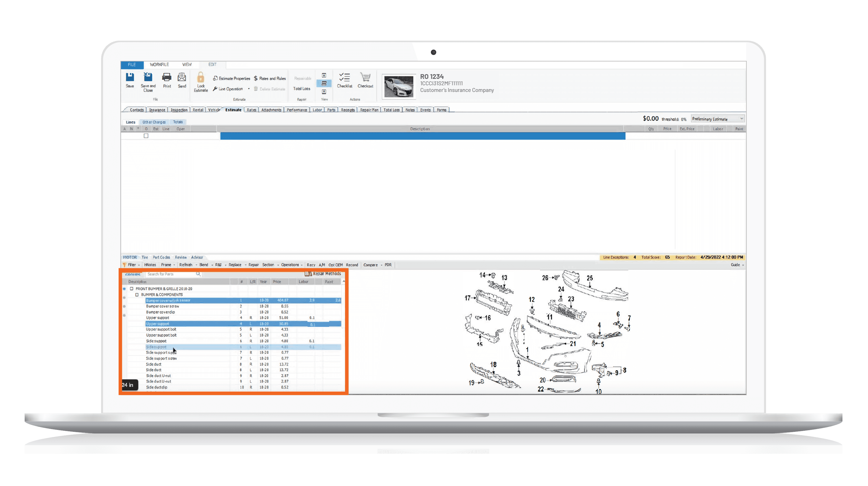This screenshot has height=486, width=868.
Task: Collapse the FRONT BUMPER & GRILLE 2018-20 group
Action: [x=132, y=289]
